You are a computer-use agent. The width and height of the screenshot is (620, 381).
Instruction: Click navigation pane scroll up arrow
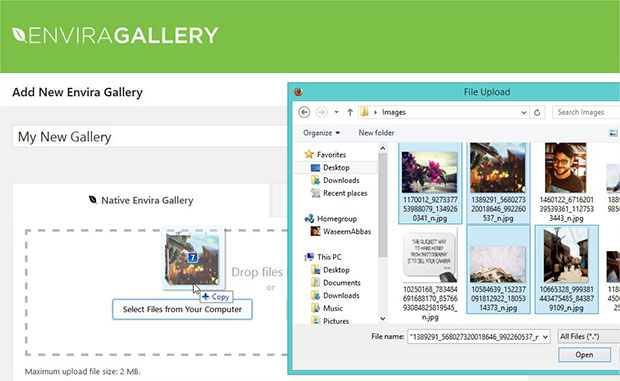382,148
